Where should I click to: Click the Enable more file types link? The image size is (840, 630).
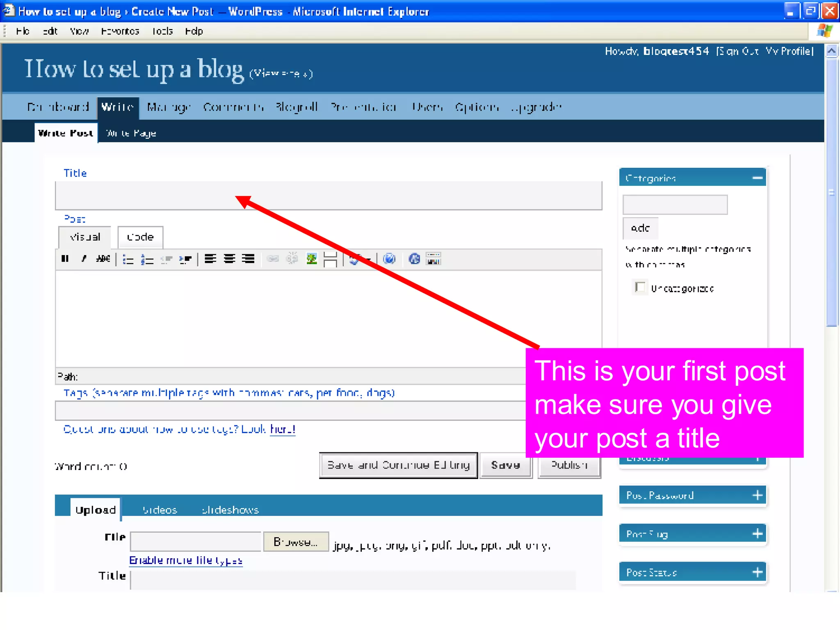[x=186, y=560]
